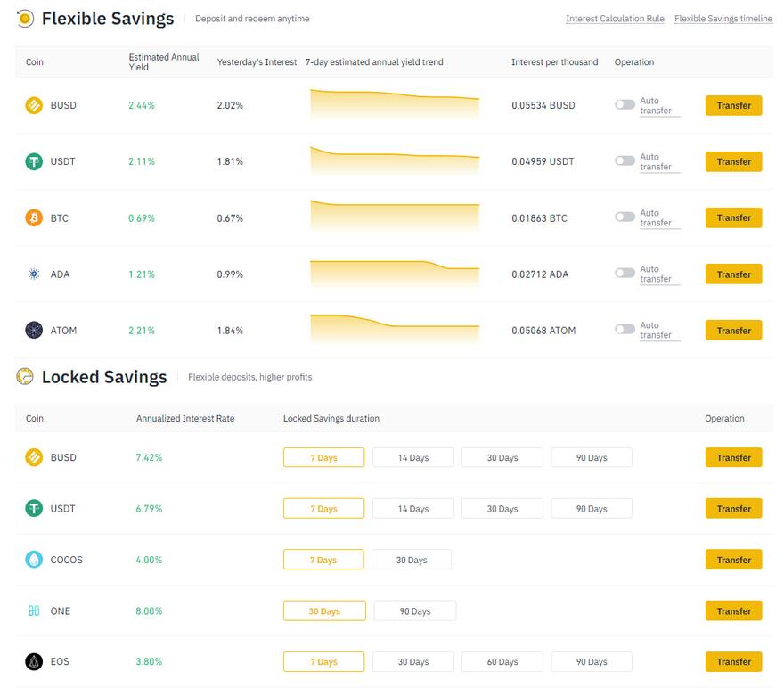Select 7 Days duration for COCOS
The height and width of the screenshot is (688, 784).
[x=323, y=560]
